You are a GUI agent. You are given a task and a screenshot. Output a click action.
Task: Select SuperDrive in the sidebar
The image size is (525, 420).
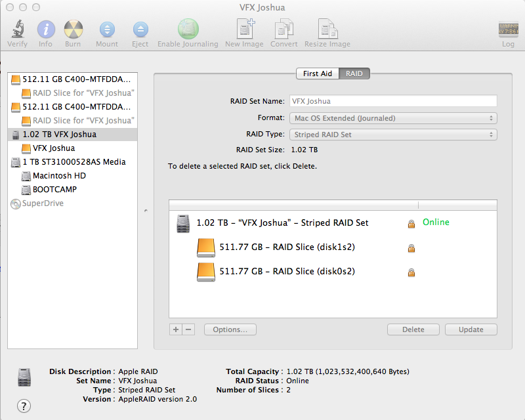[x=72, y=203]
